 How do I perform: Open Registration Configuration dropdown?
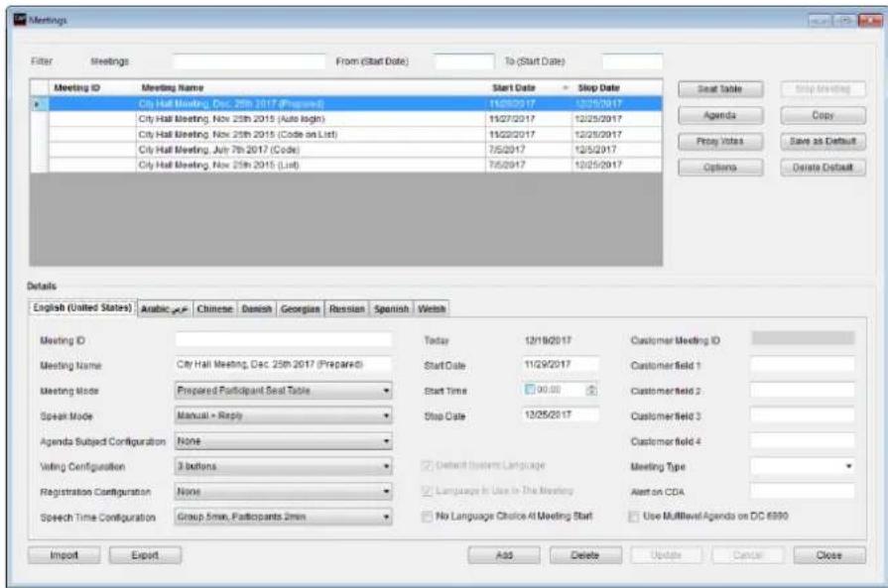tap(283, 492)
